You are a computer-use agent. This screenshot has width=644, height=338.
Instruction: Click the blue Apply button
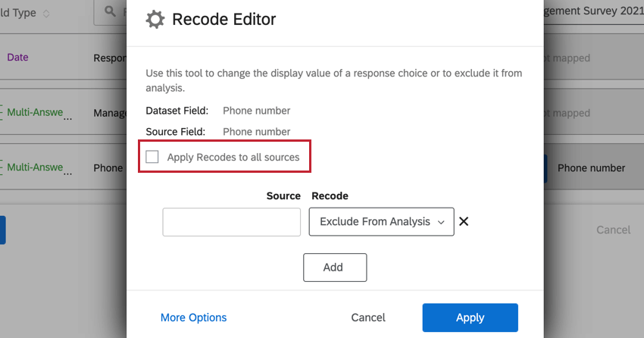pyautogui.click(x=470, y=318)
